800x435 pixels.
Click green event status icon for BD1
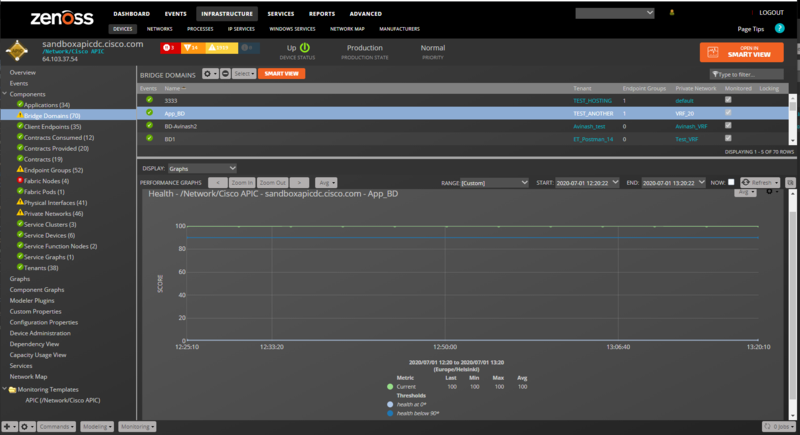149,138
